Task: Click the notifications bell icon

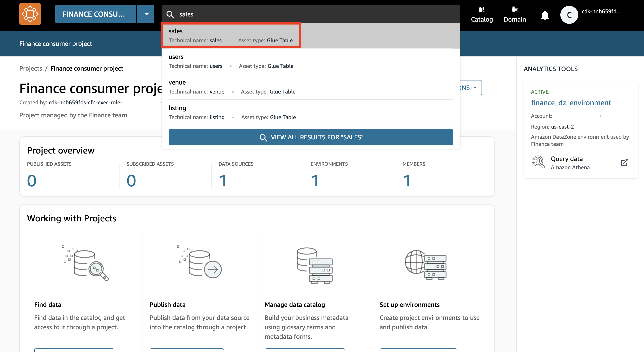Action: point(545,16)
